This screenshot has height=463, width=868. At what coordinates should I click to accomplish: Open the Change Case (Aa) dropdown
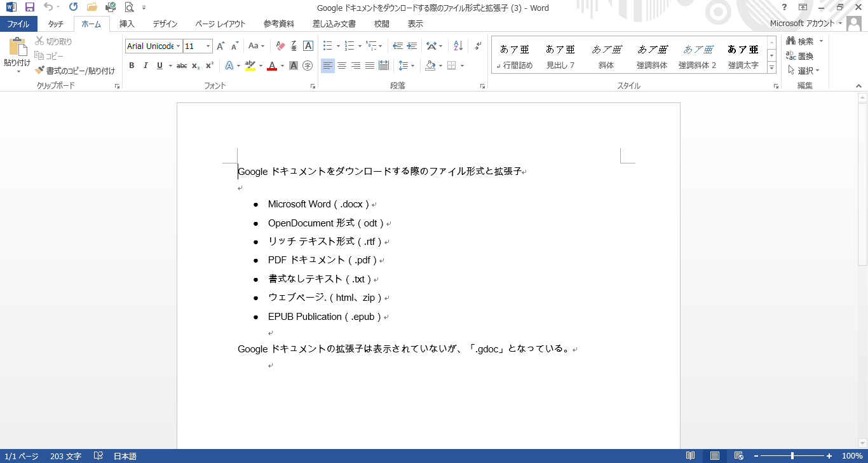[256, 46]
